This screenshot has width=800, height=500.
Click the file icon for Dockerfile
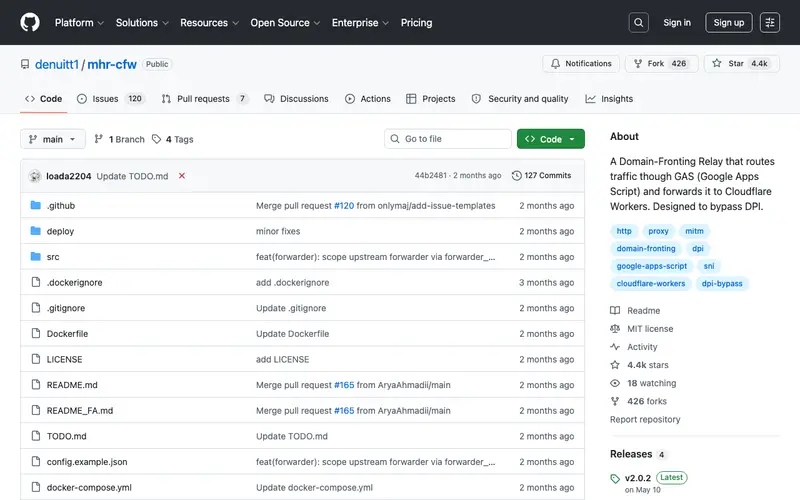click(36, 333)
